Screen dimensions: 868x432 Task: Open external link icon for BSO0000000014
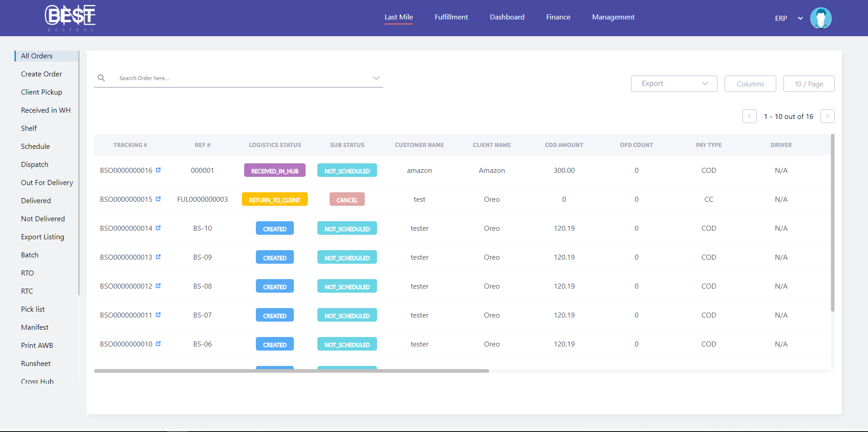click(158, 228)
